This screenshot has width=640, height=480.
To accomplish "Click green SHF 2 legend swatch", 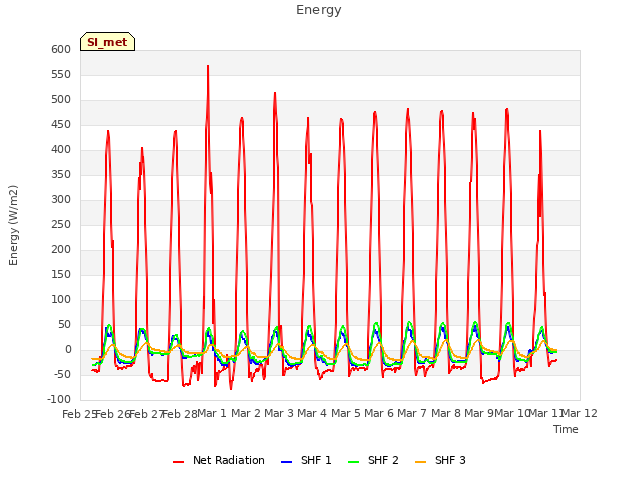I will coord(353,462).
